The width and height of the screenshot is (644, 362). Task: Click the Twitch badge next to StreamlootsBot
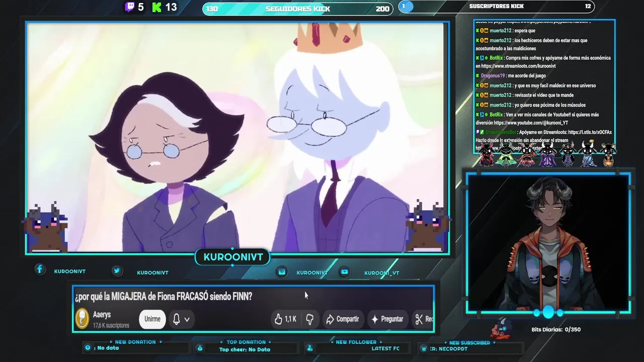click(477, 132)
